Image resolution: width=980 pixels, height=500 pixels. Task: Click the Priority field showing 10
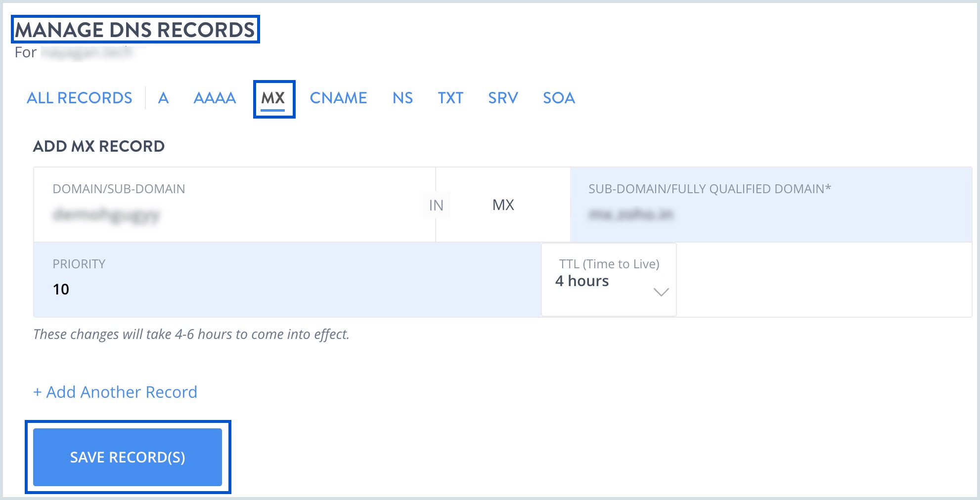click(x=287, y=289)
